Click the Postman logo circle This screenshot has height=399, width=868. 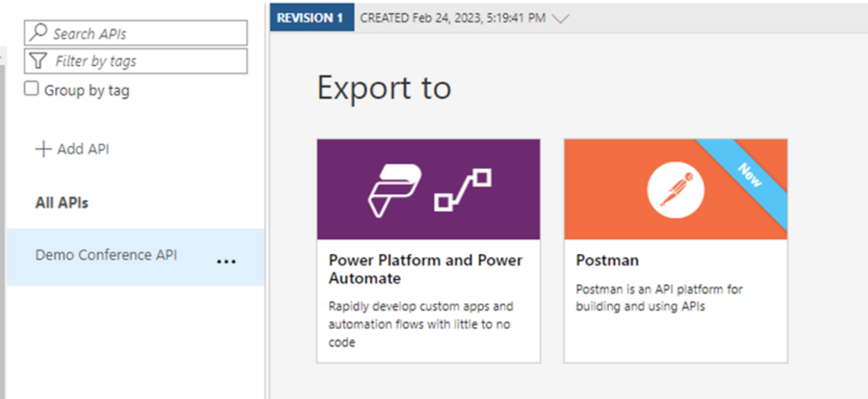pyautogui.click(x=675, y=189)
